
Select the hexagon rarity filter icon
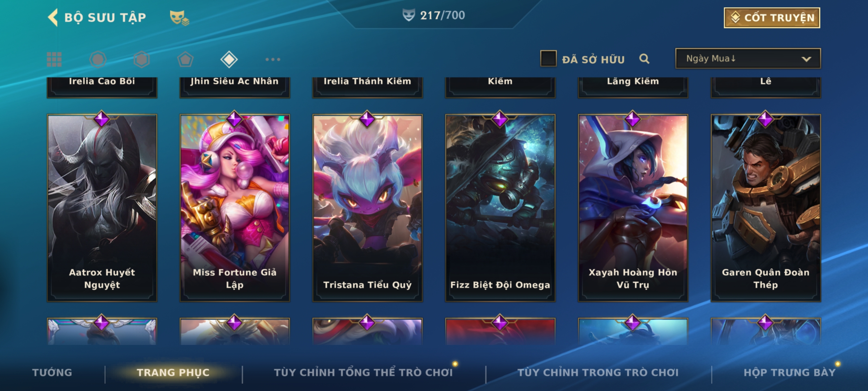[141, 59]
